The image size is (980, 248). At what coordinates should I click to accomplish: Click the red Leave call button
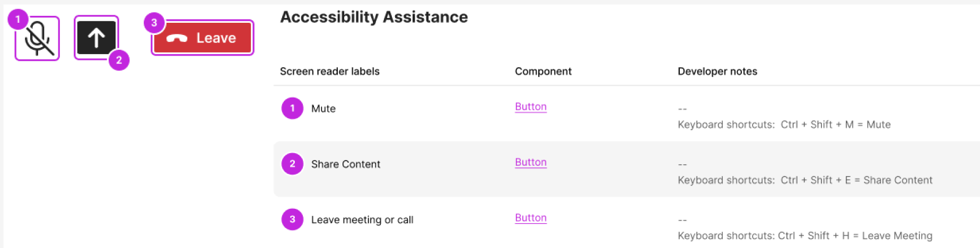202,38
